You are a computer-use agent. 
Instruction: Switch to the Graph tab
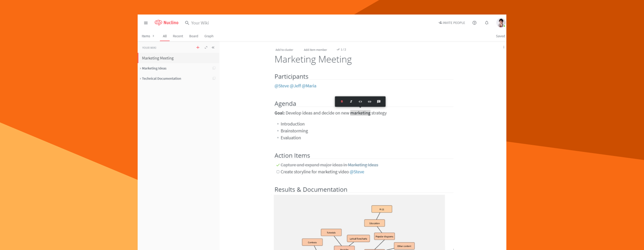point(209,36)
